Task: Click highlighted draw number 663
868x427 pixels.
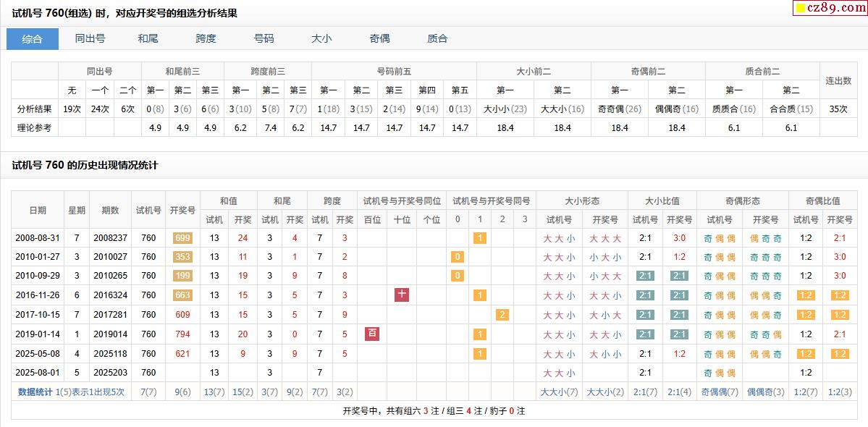Action: click(x=182, y=295)
